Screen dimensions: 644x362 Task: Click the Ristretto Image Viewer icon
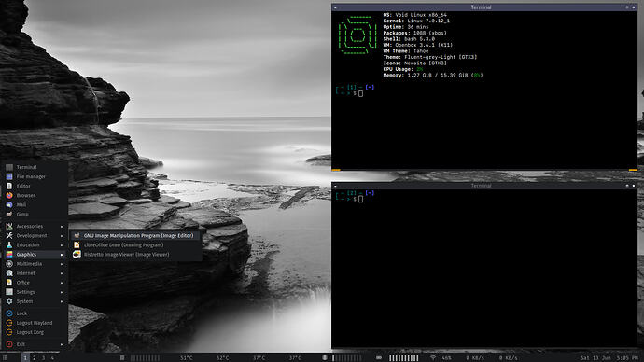77,255
